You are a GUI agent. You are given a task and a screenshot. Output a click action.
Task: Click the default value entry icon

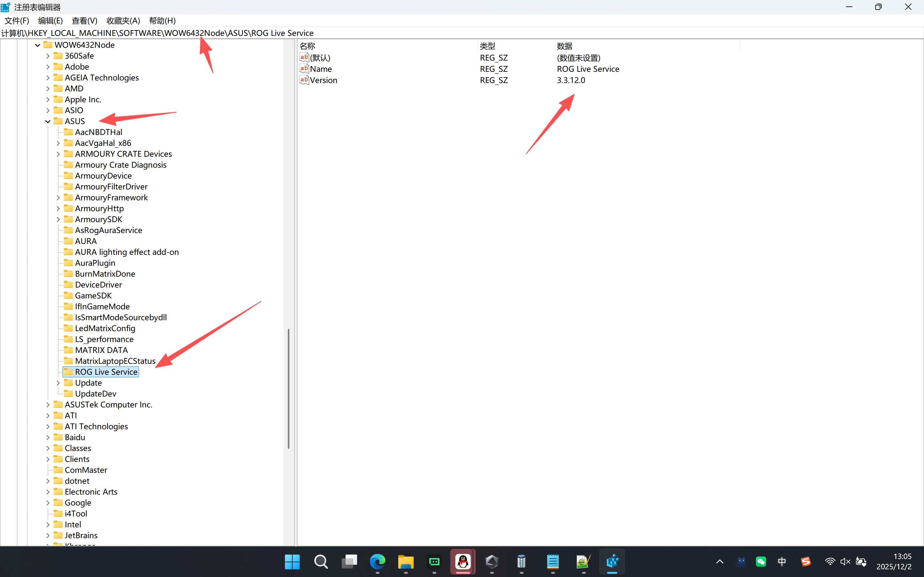304,58
